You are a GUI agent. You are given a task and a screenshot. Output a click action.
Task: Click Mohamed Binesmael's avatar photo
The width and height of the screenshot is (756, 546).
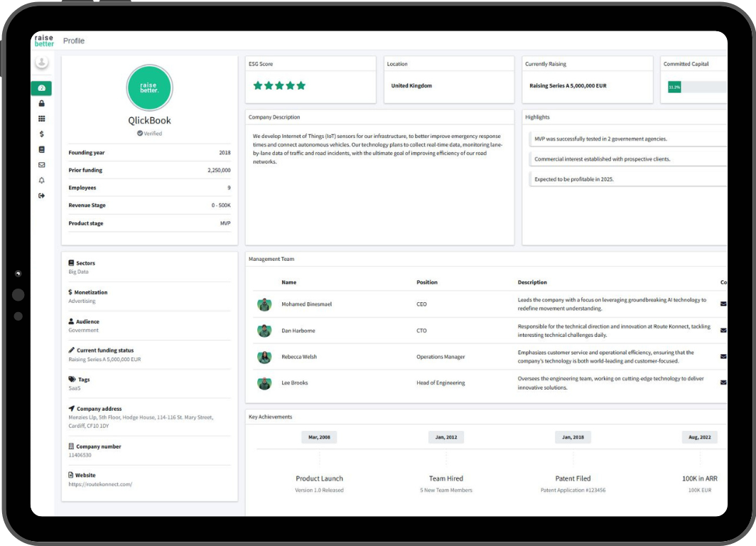pyautogui.click(x=264, y=304)
